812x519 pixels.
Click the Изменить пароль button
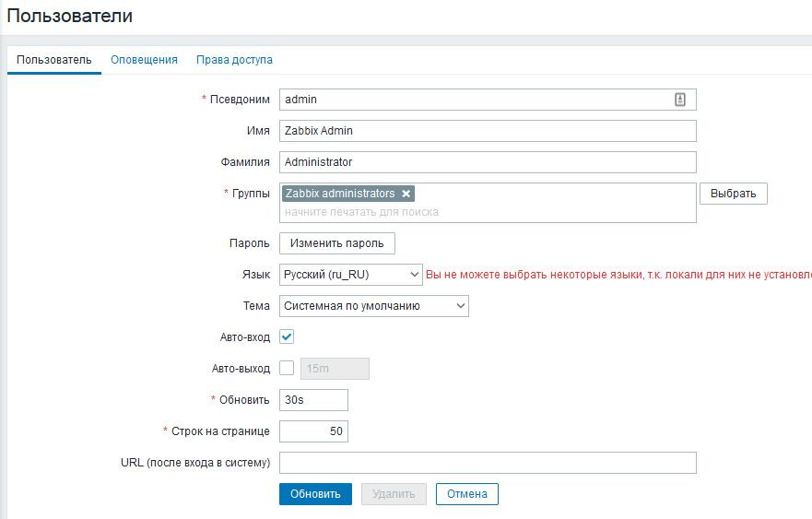click(x=336, y=243)
